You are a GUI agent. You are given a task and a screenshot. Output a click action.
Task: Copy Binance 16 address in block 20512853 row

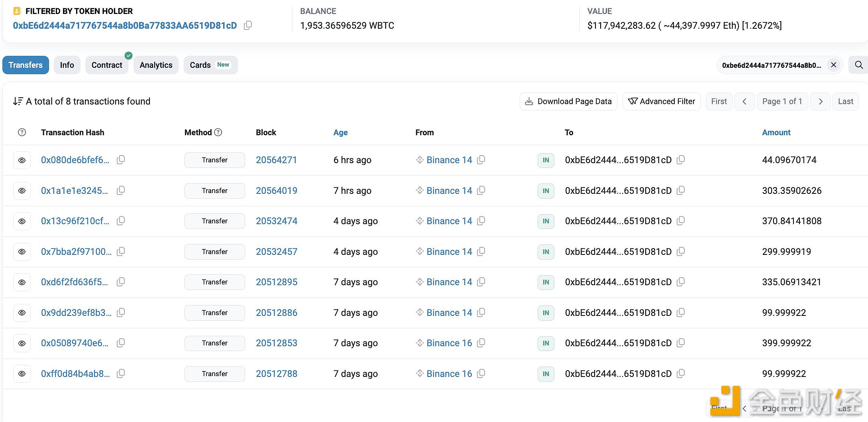481,343
